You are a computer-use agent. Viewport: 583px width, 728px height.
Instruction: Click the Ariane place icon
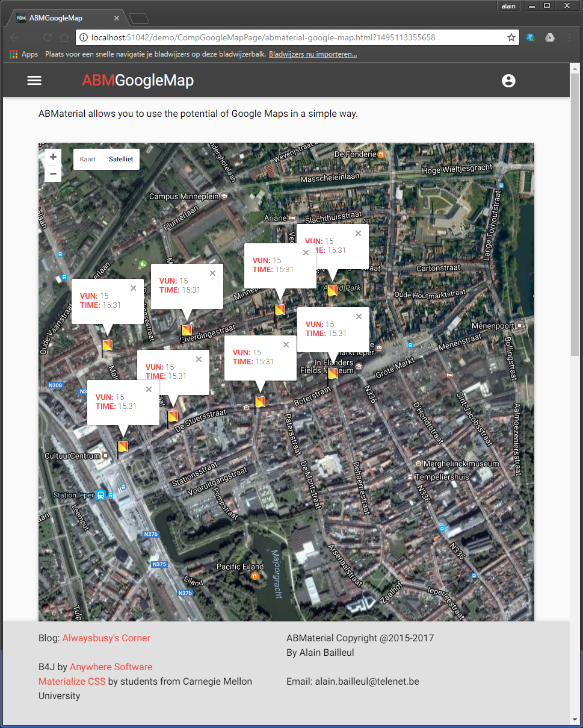pyautogui.click(x=292, y=218)
